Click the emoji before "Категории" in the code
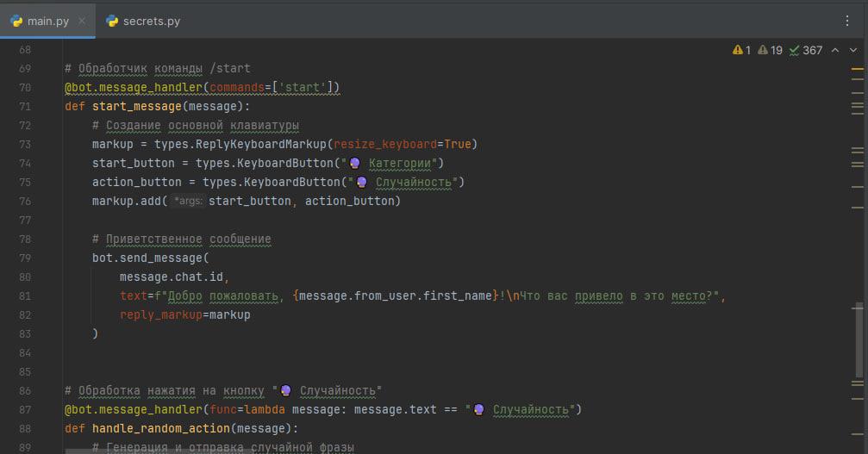This screenshot has width=868, height=454. 354,163
